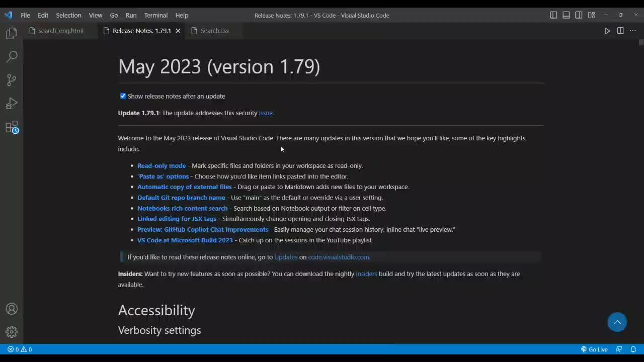Open the Read-only mode link
The height and width of the screenshot is (362, 644).
click(162, 165)
